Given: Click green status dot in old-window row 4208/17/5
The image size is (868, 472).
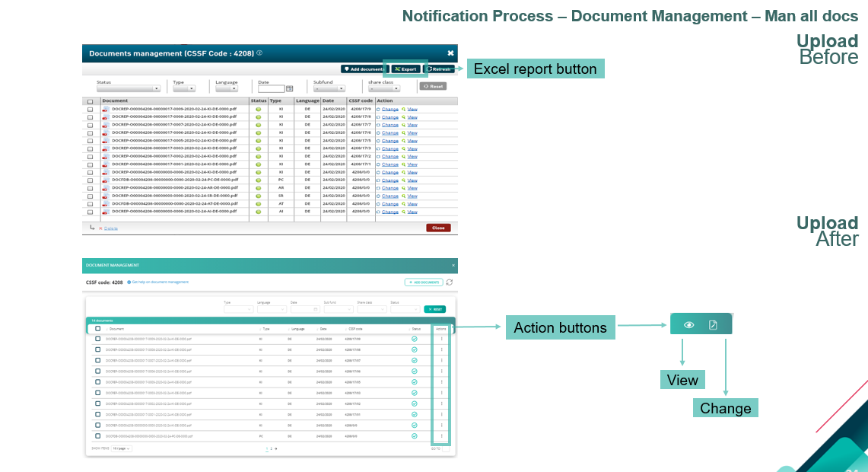Looking at the screenshot, I should [258, 141].
